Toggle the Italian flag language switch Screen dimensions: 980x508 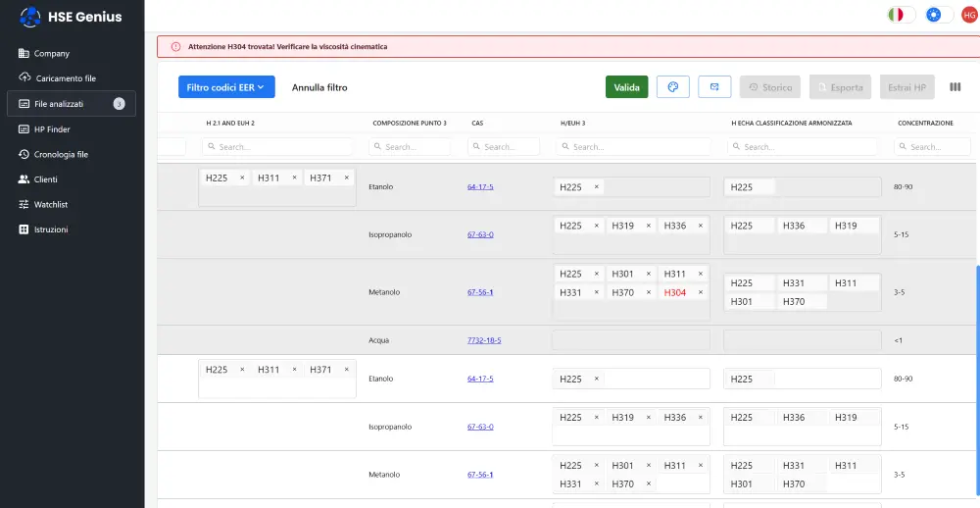pos(901,15)
